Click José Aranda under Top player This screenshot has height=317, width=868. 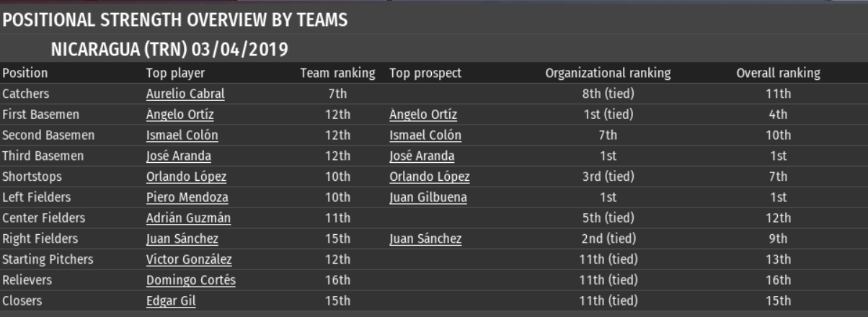tap(178, 156)
